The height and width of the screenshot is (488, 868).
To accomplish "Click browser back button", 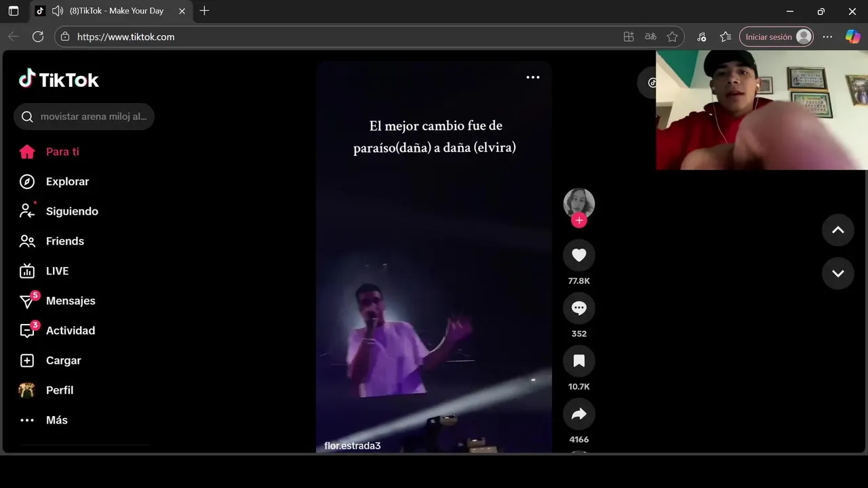I will [14, 37].
